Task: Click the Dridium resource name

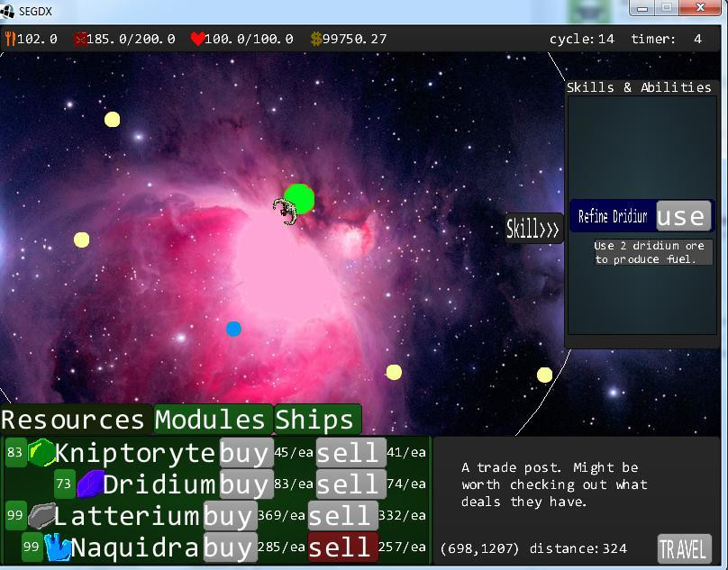Action: (159, 484)
